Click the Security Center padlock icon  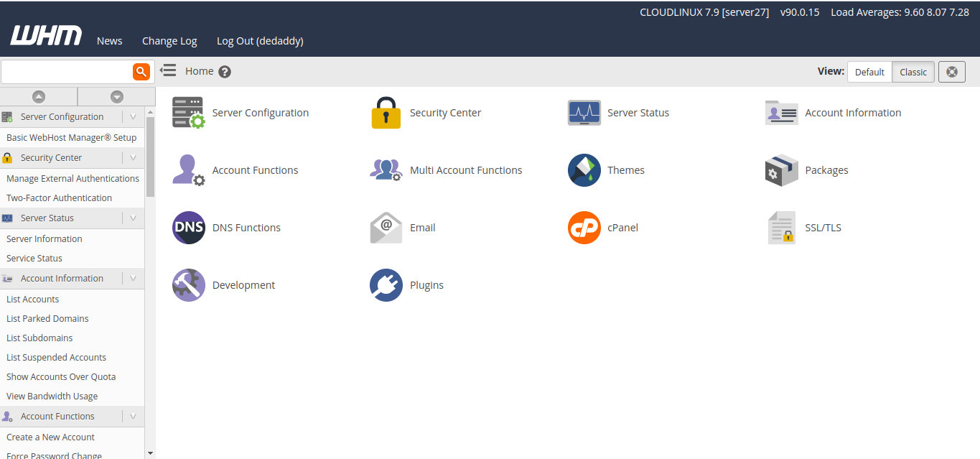[x=386, y=113]
